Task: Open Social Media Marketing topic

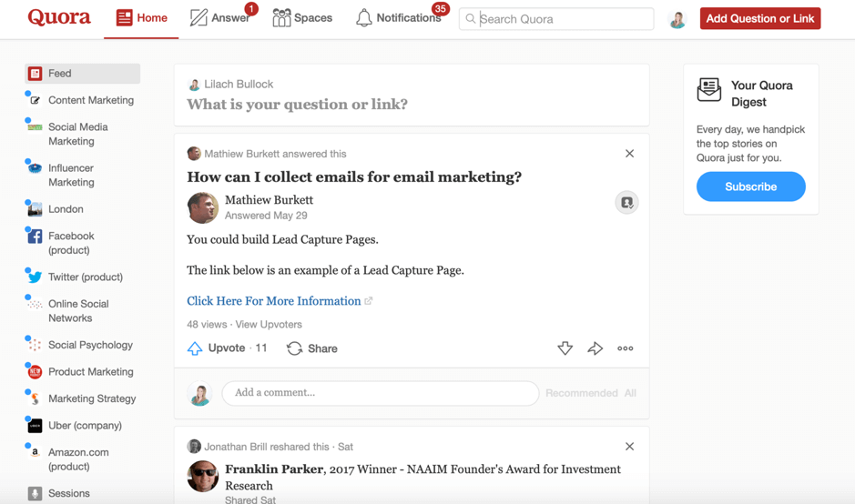Action: [78, 134]
